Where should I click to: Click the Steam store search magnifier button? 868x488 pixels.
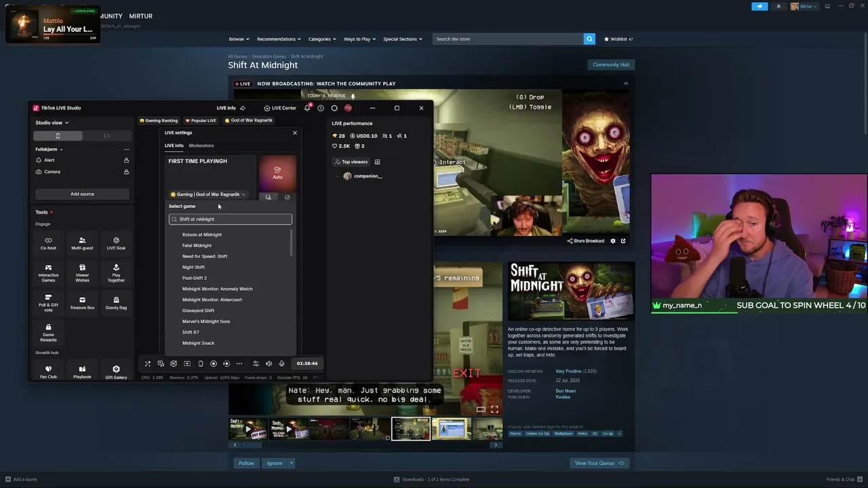(589, 39)
